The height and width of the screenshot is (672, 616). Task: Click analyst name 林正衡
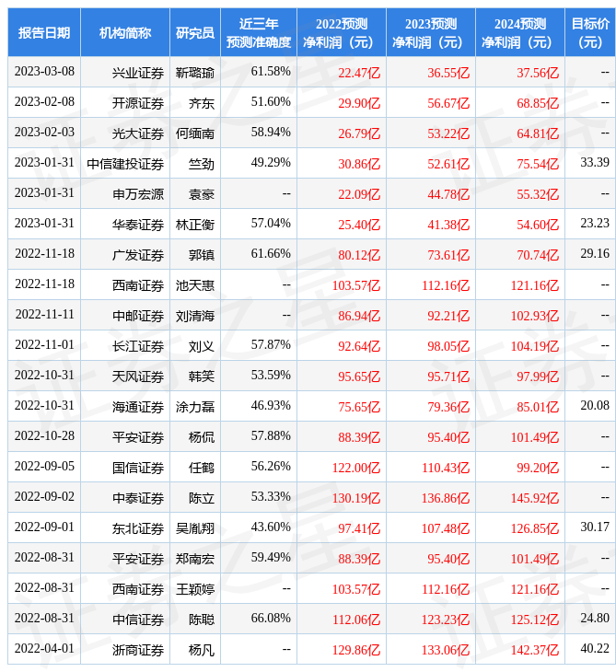point(195,224)
